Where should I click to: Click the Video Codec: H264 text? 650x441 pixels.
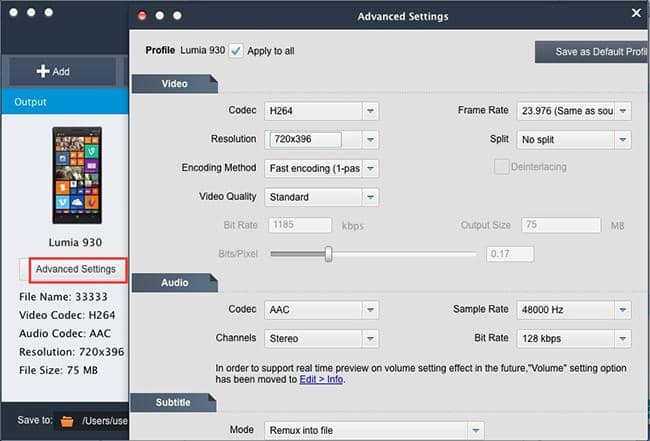click(x=67, y=315)
